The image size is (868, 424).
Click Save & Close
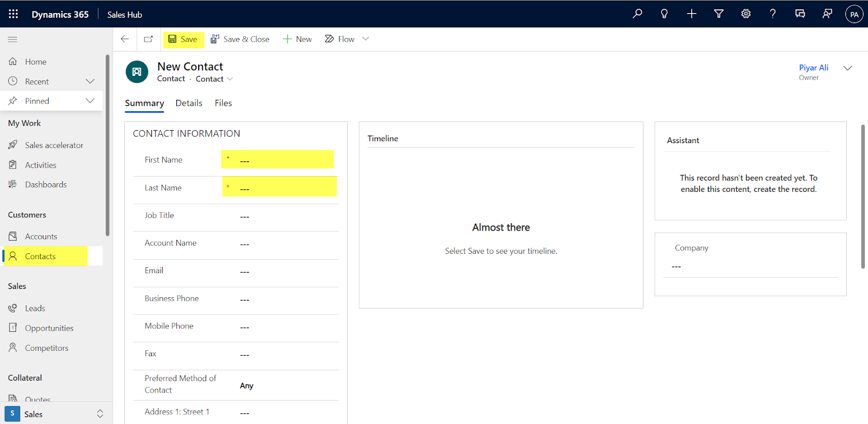[240, 39]
